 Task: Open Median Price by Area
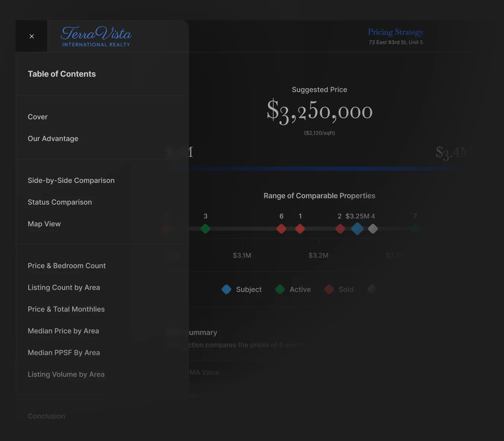click(63, 331)
